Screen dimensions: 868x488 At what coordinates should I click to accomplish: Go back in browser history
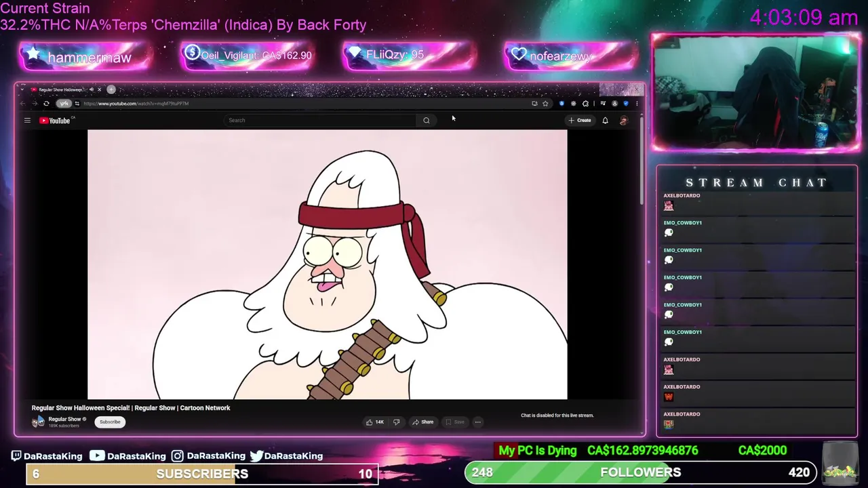(23, 104)
